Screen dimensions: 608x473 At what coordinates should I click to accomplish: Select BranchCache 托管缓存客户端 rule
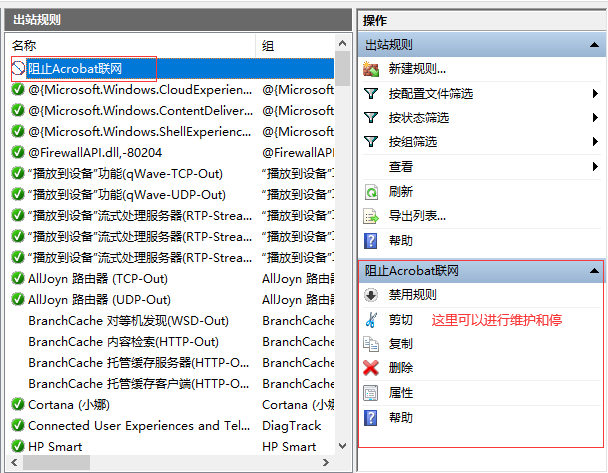tap(138, 383)
